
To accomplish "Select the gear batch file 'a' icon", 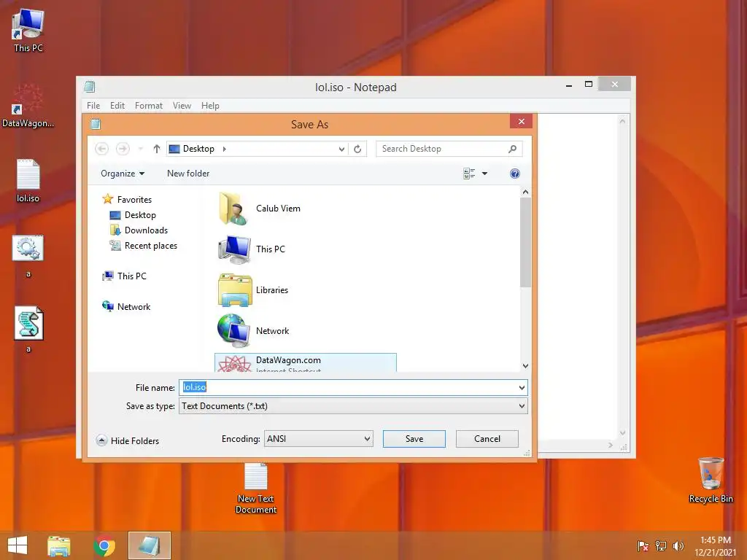I will click(28, 248).
